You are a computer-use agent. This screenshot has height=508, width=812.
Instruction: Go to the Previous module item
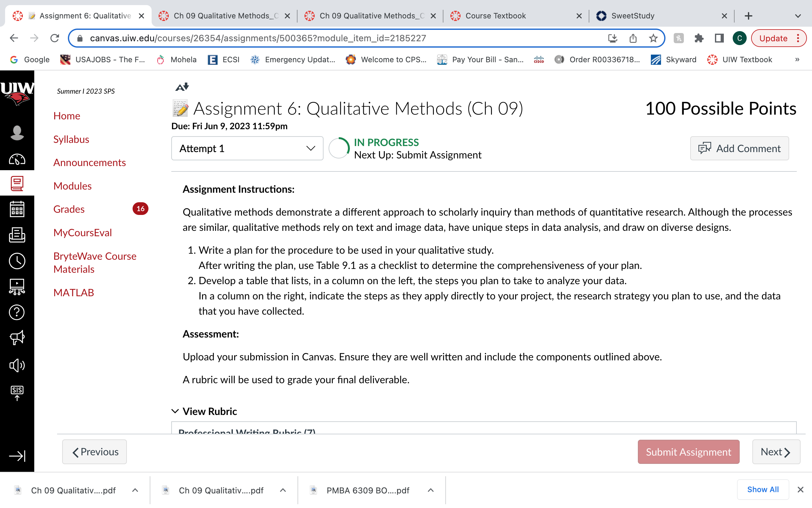[94, 451]
